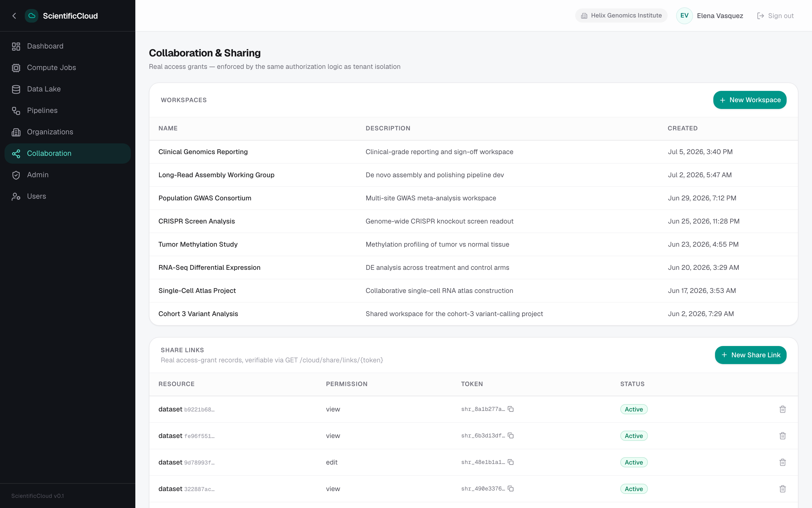Click the Data Lake database icon

tap(16, 89)
